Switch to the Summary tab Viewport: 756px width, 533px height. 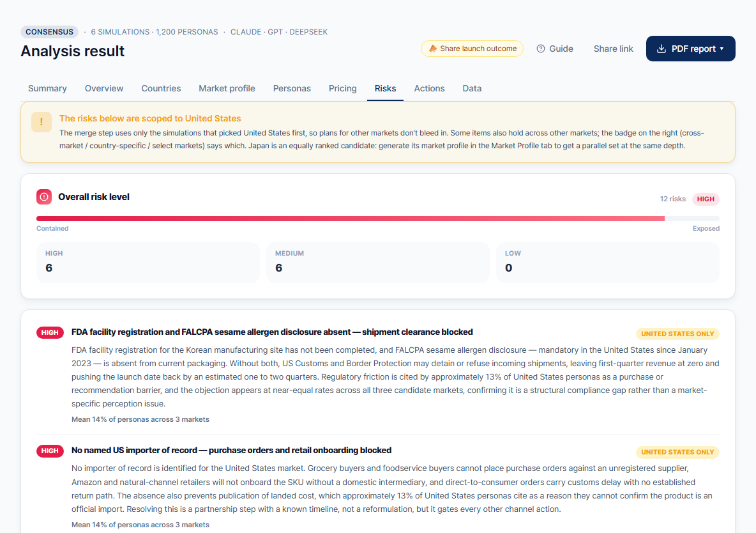tap(47, 88)
